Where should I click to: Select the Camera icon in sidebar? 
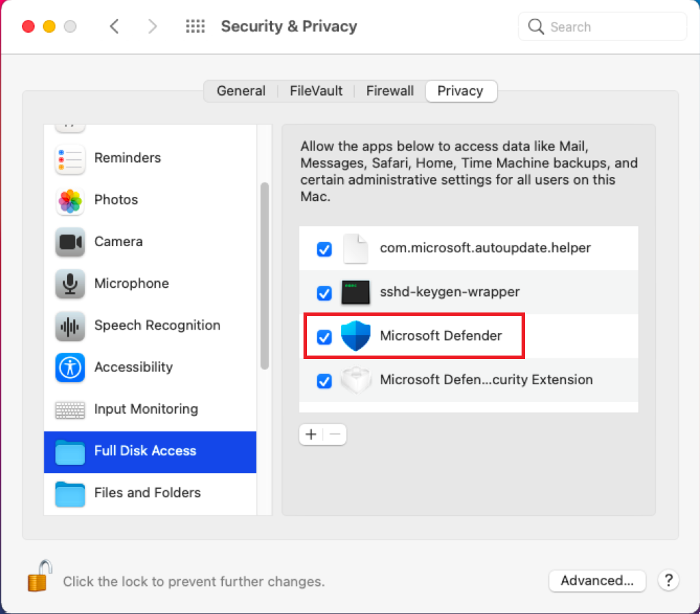70,242
